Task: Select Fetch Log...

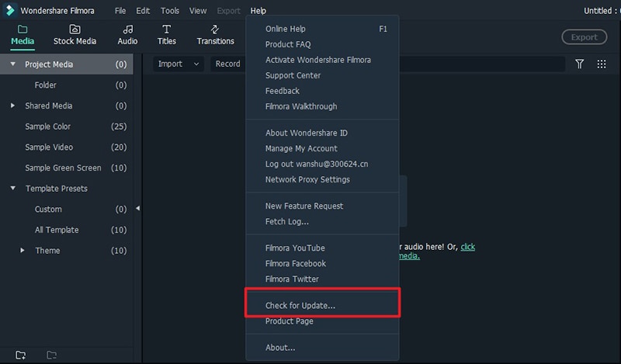Action: click(x=322, y=221)
